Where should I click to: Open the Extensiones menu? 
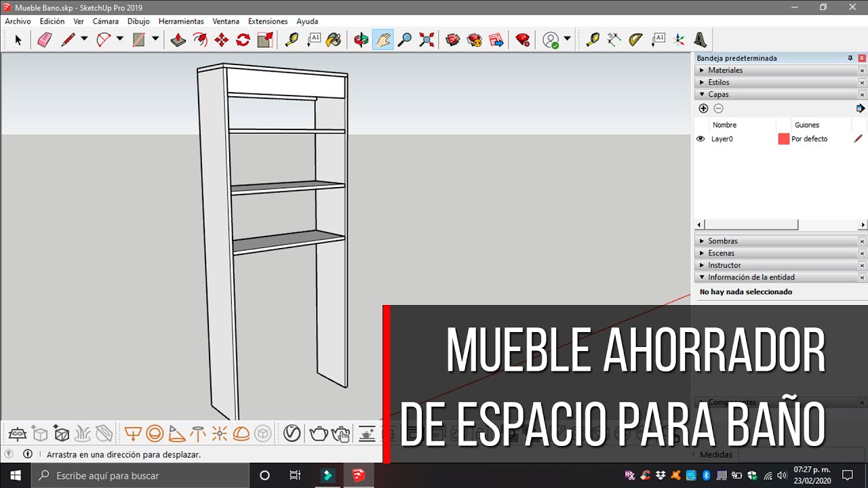pos(268,22)
